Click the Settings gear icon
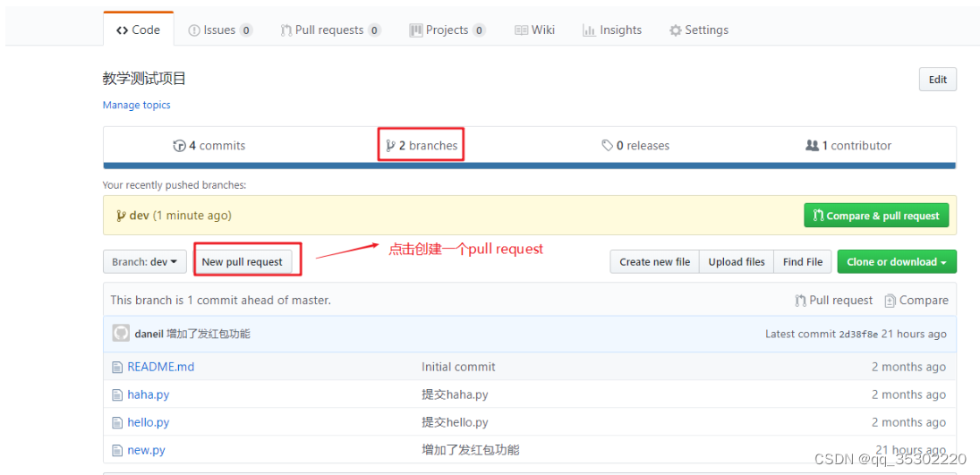The width and height of the screenshot is (980, 475). tap(676, 30)
